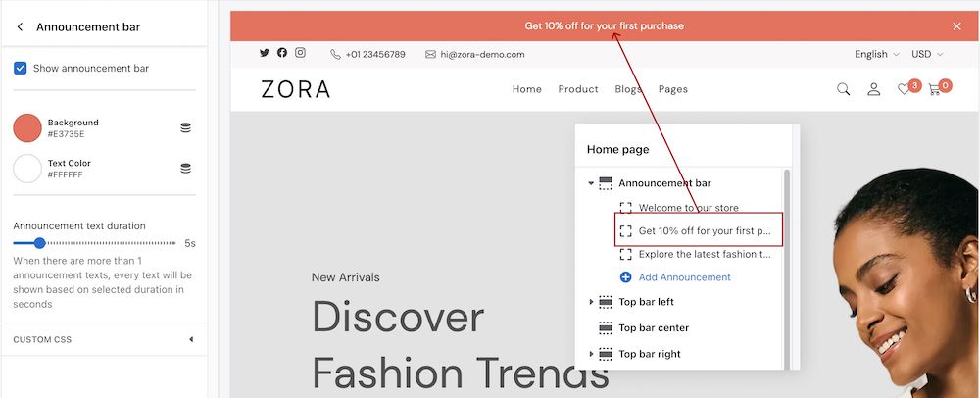Uncheck Show announcement bar checkbox
Image resolution: width=980 pixels, height=398 pixels.
tap(20, 68)
